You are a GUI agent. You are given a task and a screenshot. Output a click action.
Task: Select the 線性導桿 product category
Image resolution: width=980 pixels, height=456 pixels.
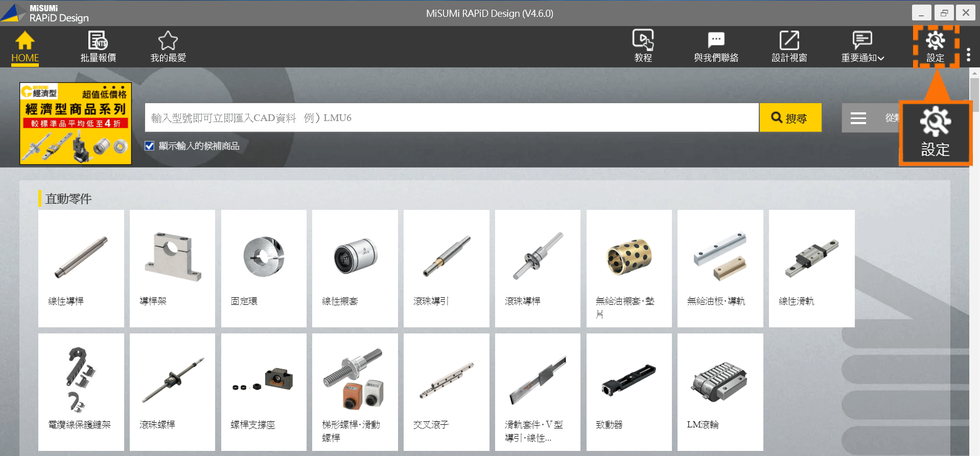[x=81, y=268]
